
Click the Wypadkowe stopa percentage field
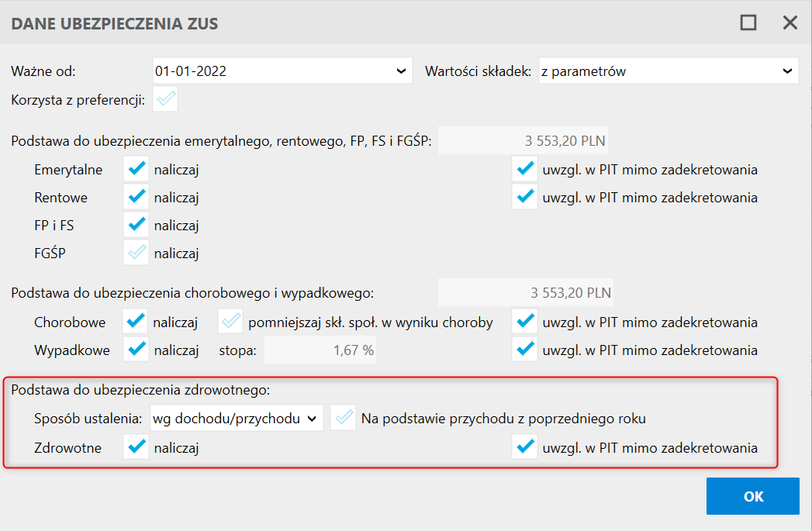tap(321, 350)
